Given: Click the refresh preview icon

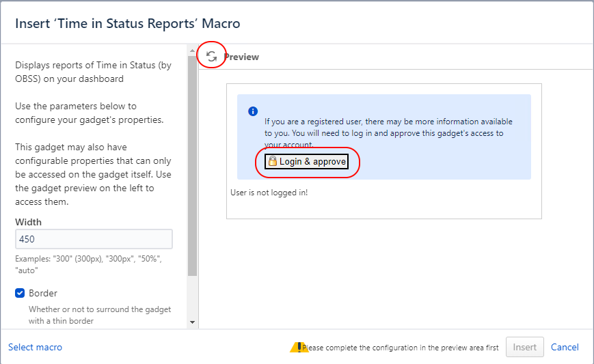Looking at the screenshot, I should tap(212, 57).
